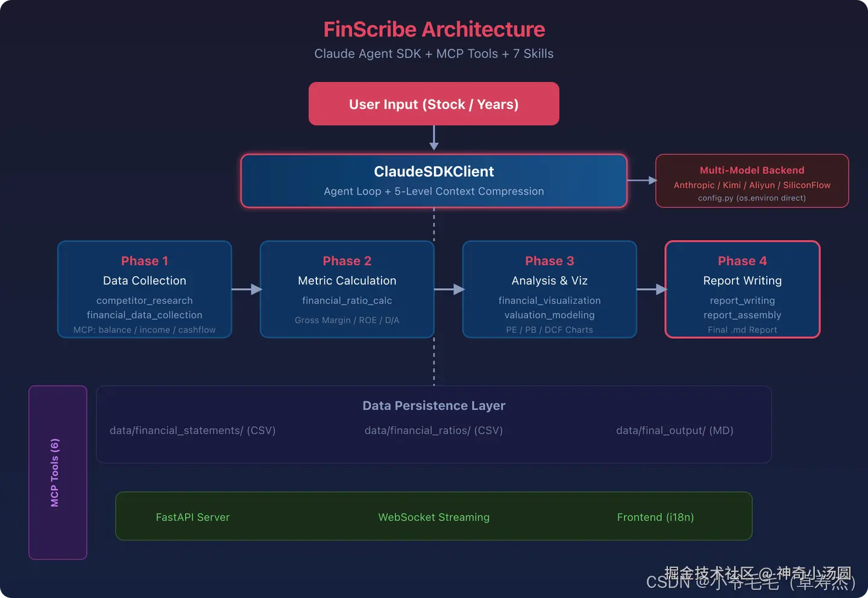868x598 pixels.
Task: Click the data/final_output/ (MD) path
Action: click(x=675, y=430)
